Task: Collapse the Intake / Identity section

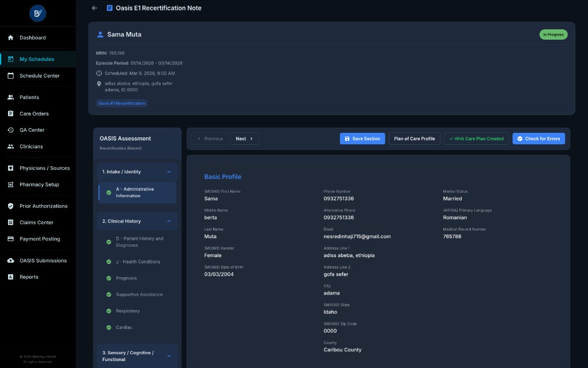Action: tap(169, 171)
